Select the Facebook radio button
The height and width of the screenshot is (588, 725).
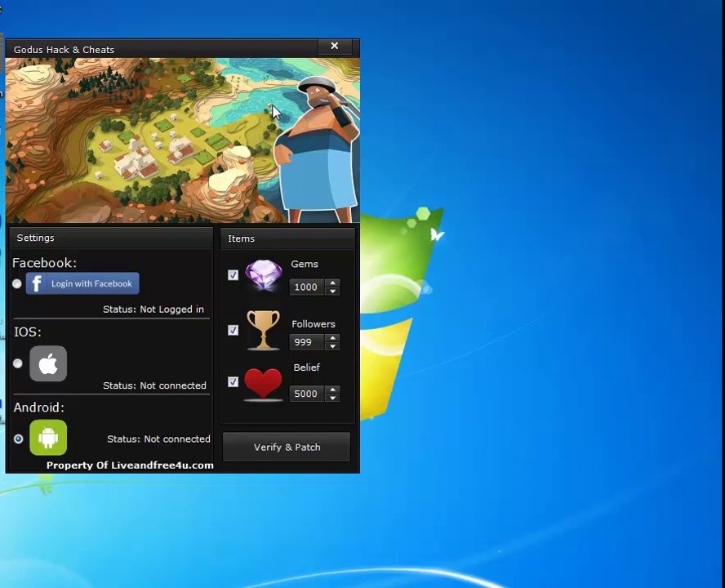tap(17, 283)
